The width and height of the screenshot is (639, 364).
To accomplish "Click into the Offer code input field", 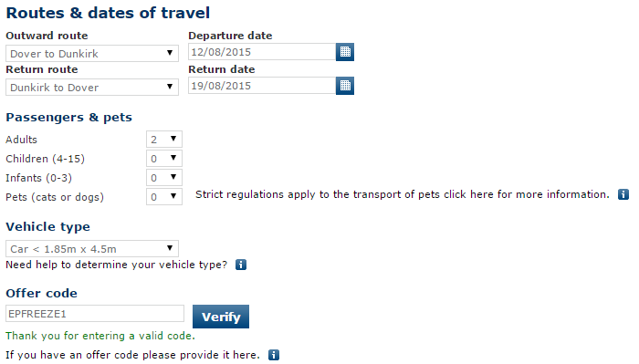I will (x=95, y=314).
